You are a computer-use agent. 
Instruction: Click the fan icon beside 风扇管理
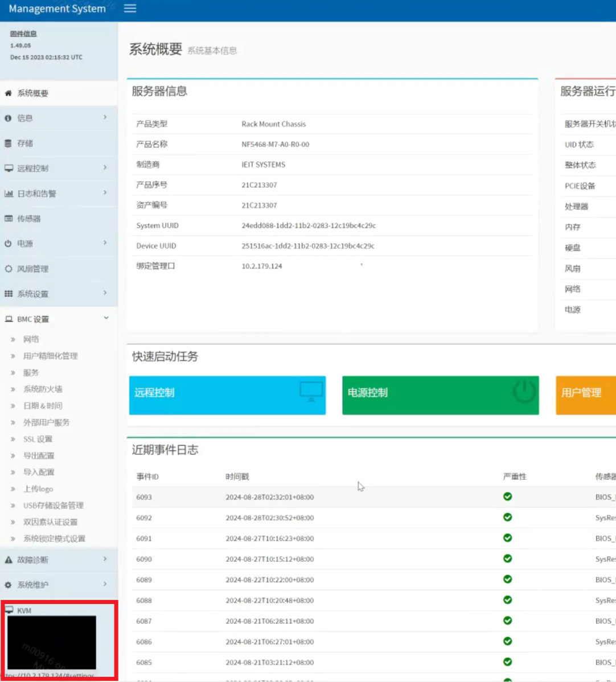(9, 269)
